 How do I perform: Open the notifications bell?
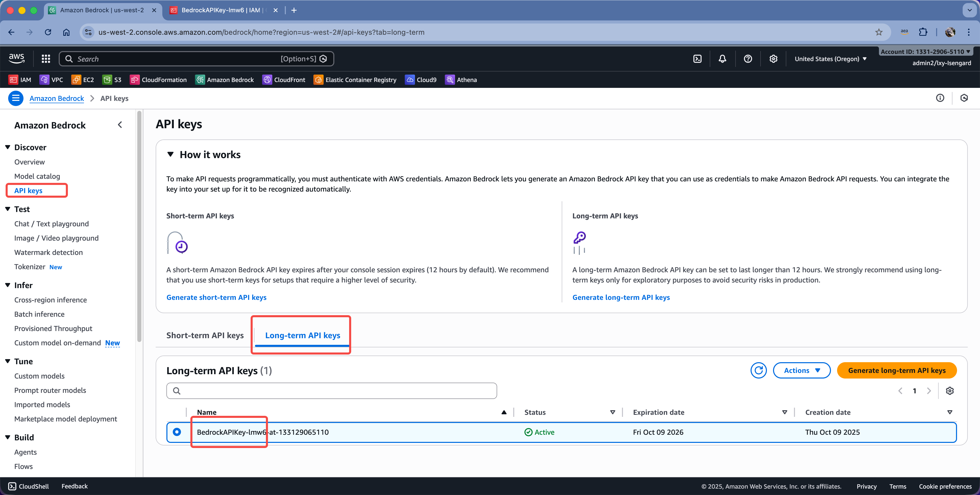tap(722, 59)
